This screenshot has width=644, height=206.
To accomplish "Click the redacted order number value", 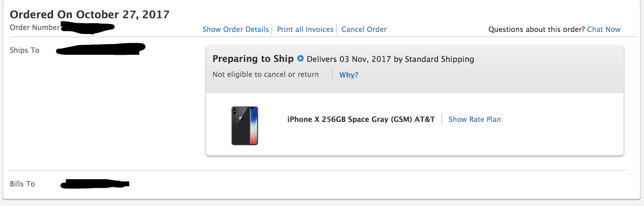I will (88, 27).
